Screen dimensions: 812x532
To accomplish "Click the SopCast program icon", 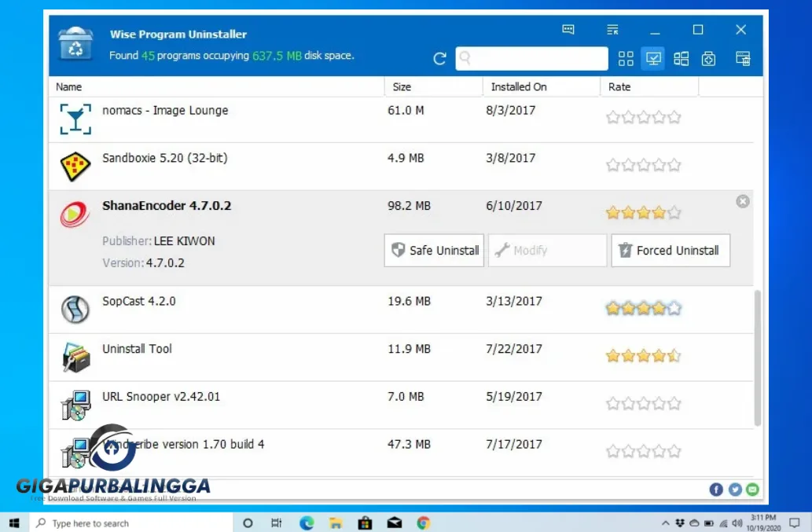I will click(x=75, y=310).
